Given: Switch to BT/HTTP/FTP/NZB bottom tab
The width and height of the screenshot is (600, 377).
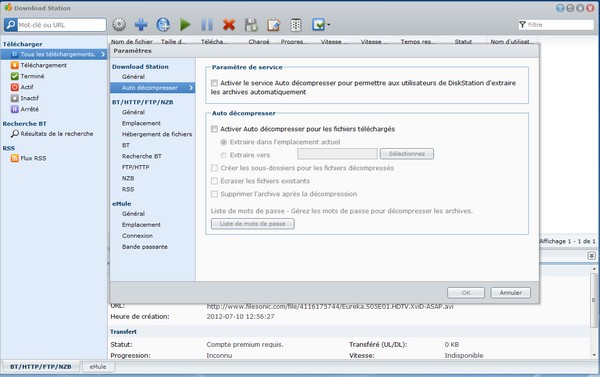Looking at the screenshot, I should (41, 367).
